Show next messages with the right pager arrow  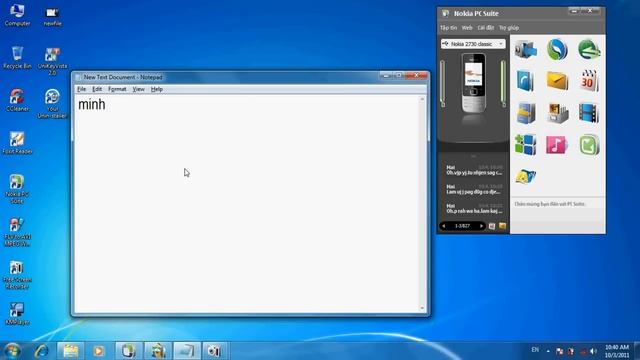(481, 226)
